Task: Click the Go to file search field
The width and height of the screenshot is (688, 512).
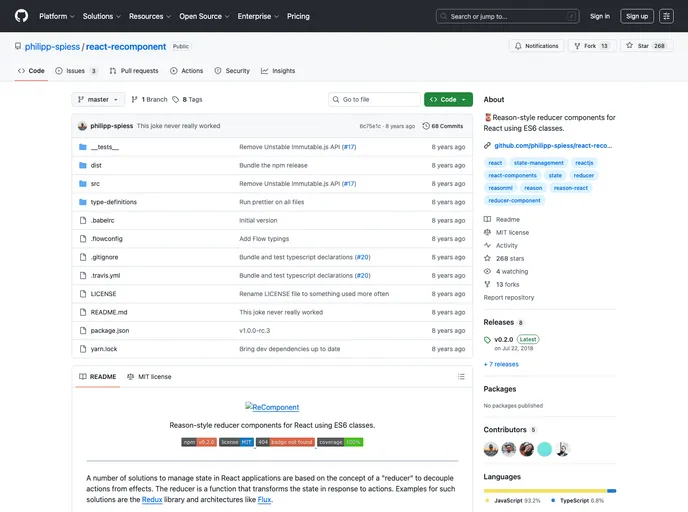Action: 374,100
